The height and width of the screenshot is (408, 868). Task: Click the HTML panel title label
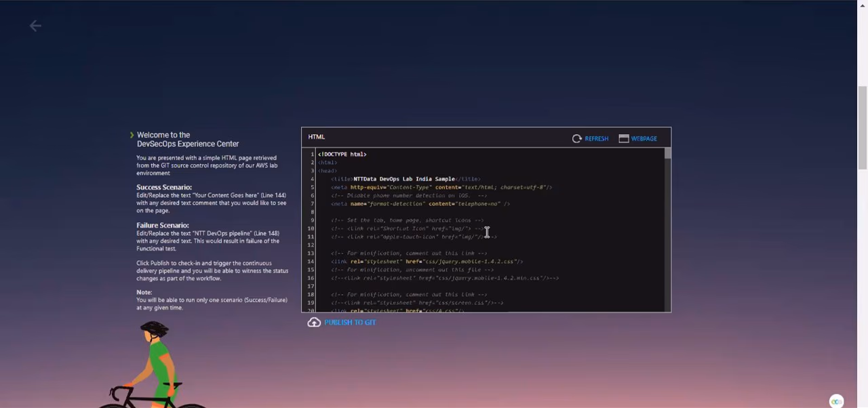pos(316,136)
